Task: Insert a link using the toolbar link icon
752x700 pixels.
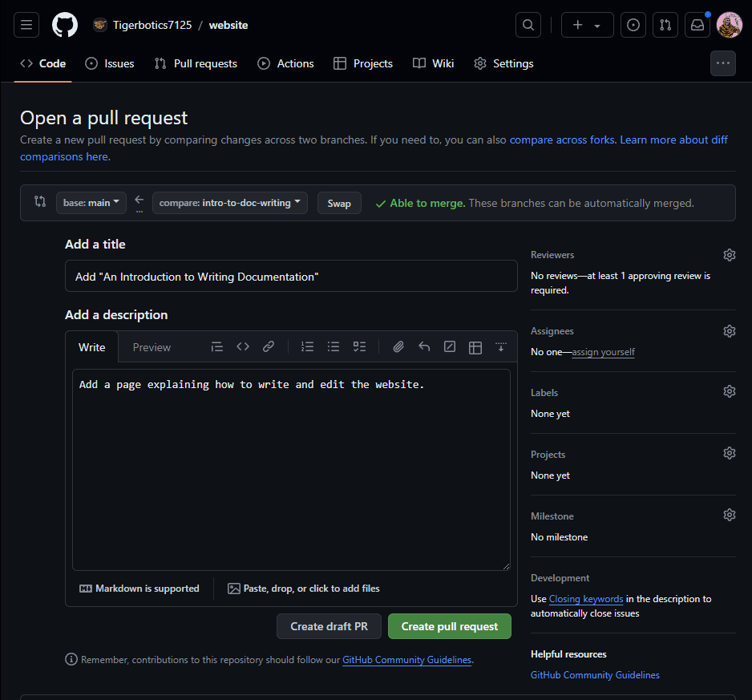Action: (269, 347)
